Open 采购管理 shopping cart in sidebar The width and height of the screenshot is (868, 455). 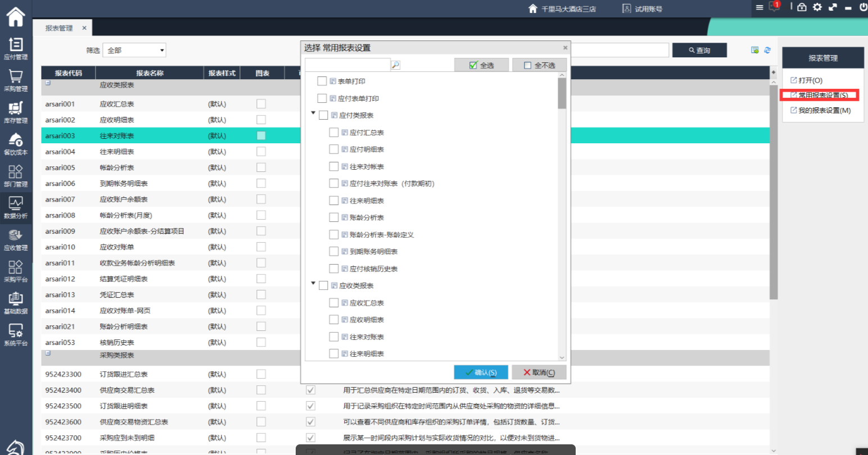pos(16,79)
